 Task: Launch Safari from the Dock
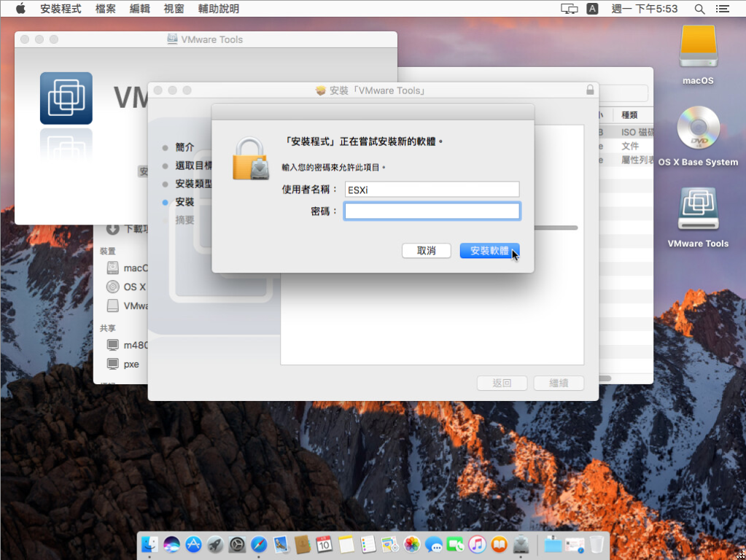pyautogui.click(x=259, y=544)
